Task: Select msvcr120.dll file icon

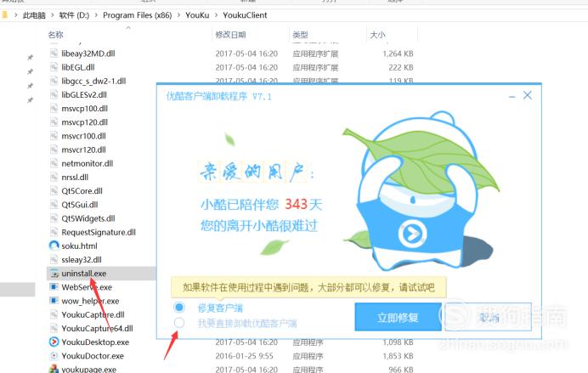Action: point(54,150)
